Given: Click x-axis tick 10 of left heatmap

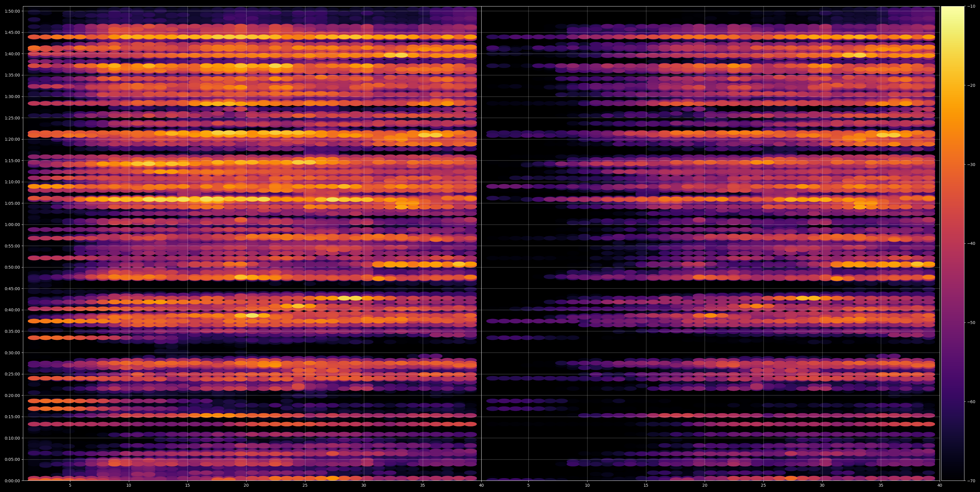Looking at the screenshot, I should [129, 486].
